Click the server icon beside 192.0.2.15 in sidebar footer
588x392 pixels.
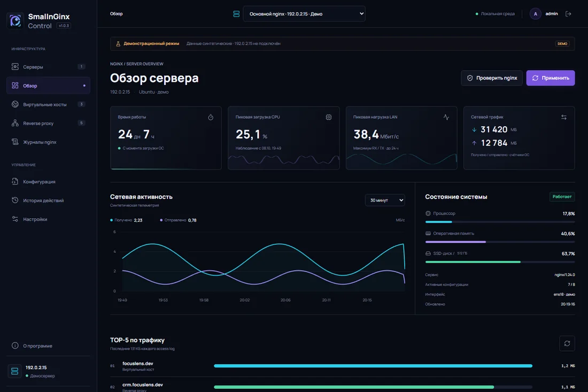point(14,371)
